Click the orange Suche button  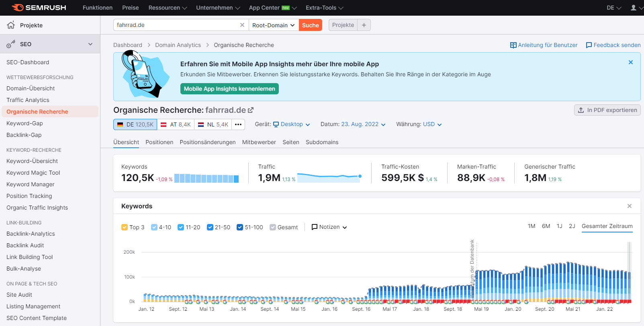click(x=311, y=25)
